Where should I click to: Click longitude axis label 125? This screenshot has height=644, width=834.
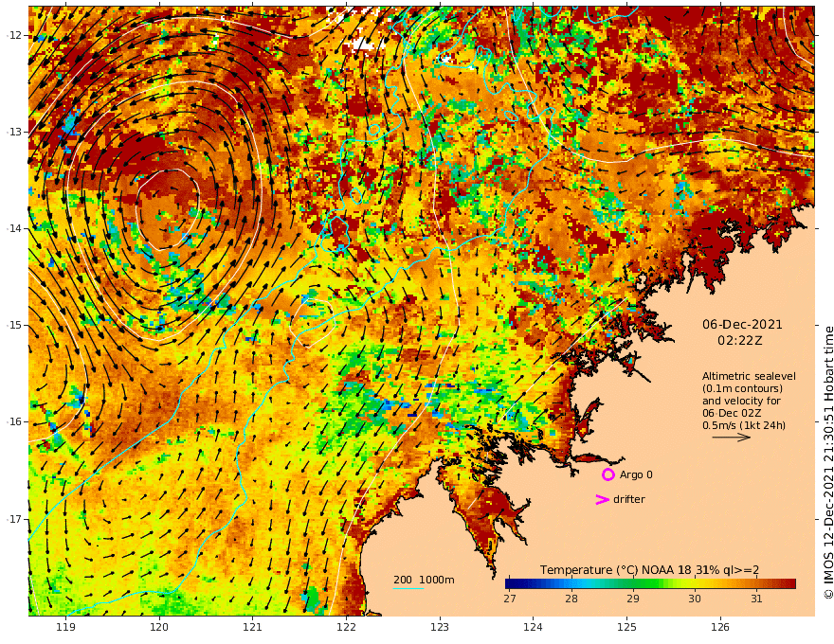(x=627, y=627)
